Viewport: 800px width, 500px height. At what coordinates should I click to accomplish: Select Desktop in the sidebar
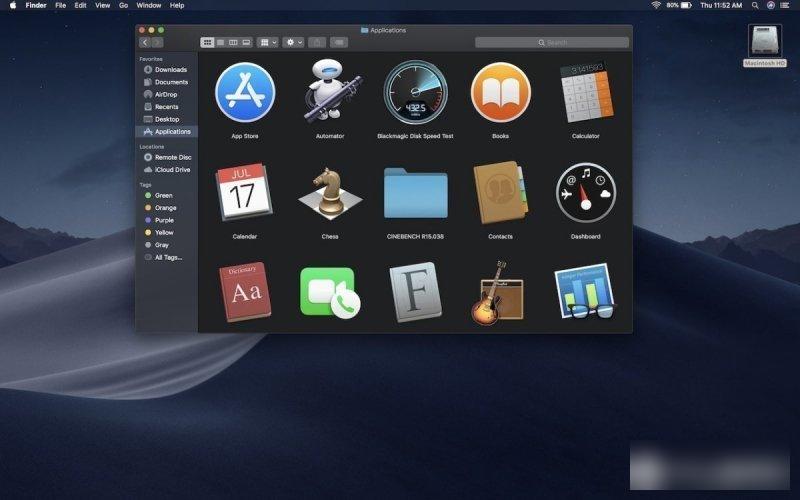[x=166, y=119]
